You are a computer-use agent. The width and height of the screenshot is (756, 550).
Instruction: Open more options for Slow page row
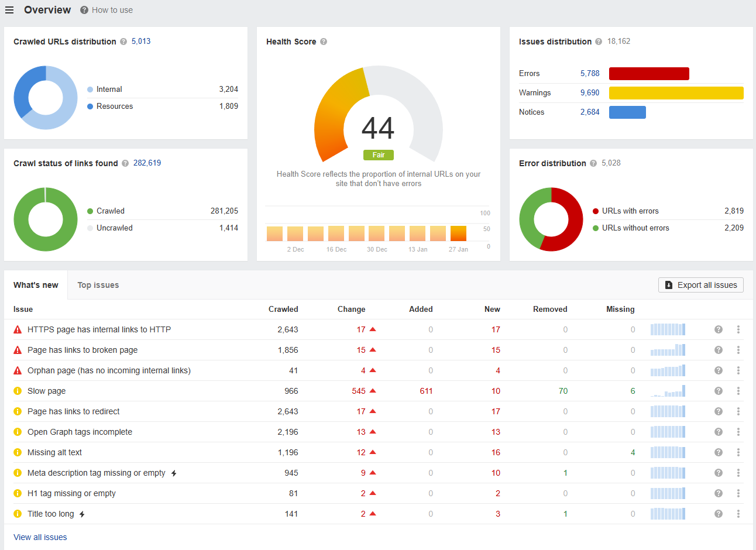[x=738, y=391]
